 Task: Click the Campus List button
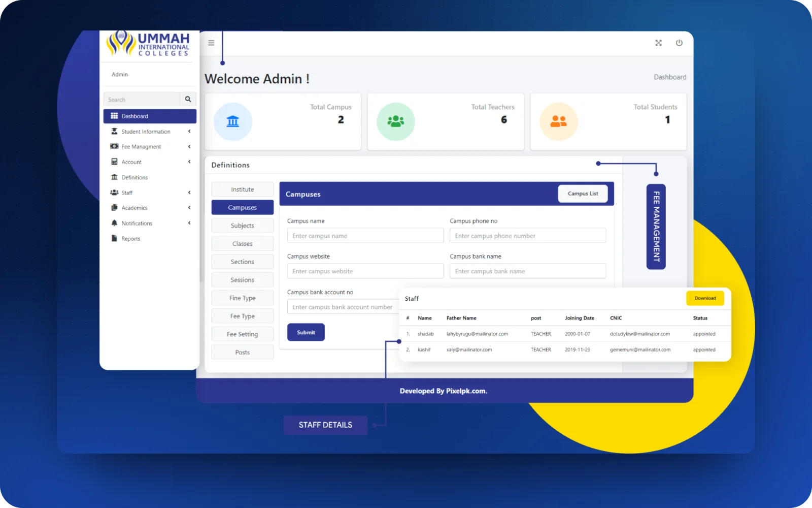click(x=583, y=194)
